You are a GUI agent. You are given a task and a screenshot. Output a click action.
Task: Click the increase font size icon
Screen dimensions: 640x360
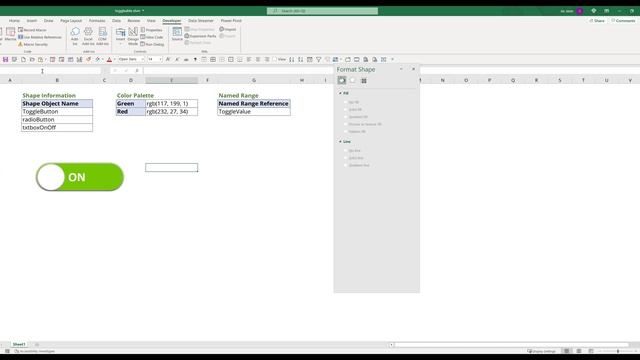168,60
